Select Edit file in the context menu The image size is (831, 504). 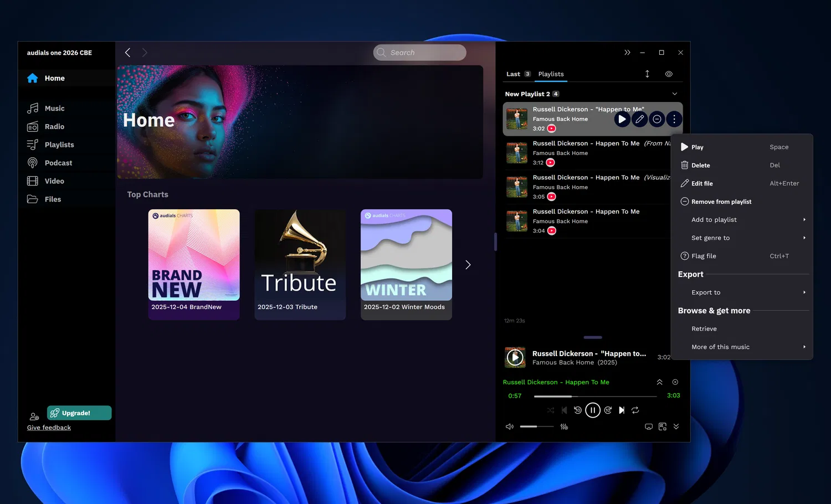(742, 184)
